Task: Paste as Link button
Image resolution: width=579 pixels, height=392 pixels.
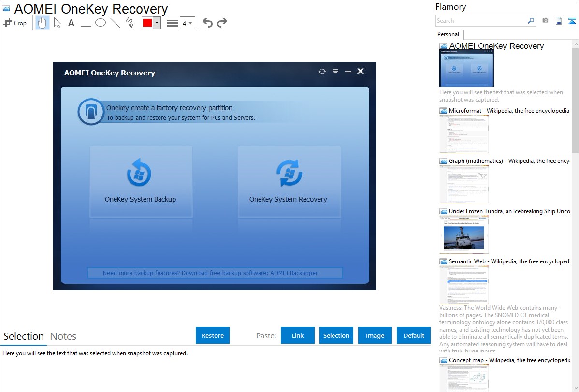Action: [298, 335]
